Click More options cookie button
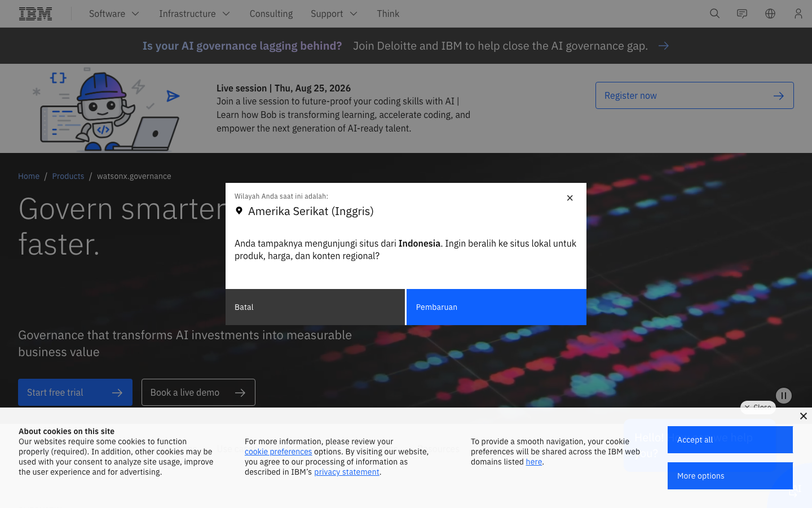 (730, 476)
